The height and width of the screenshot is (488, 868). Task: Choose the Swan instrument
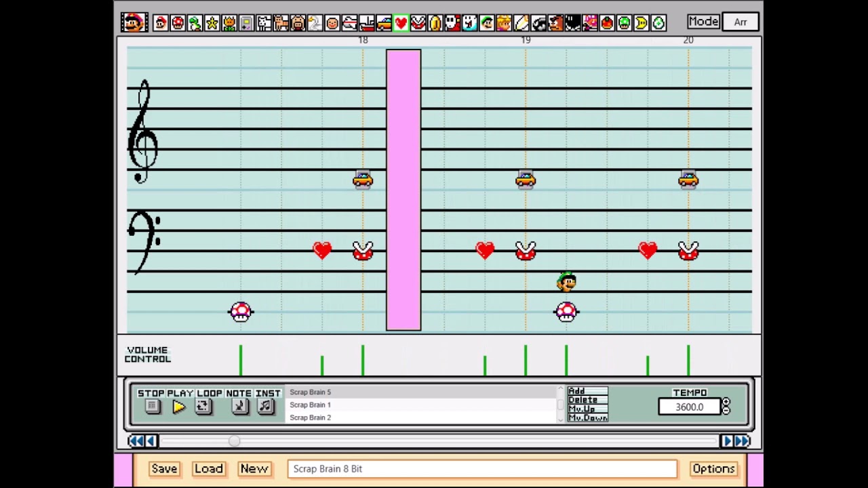pos(315,23)
